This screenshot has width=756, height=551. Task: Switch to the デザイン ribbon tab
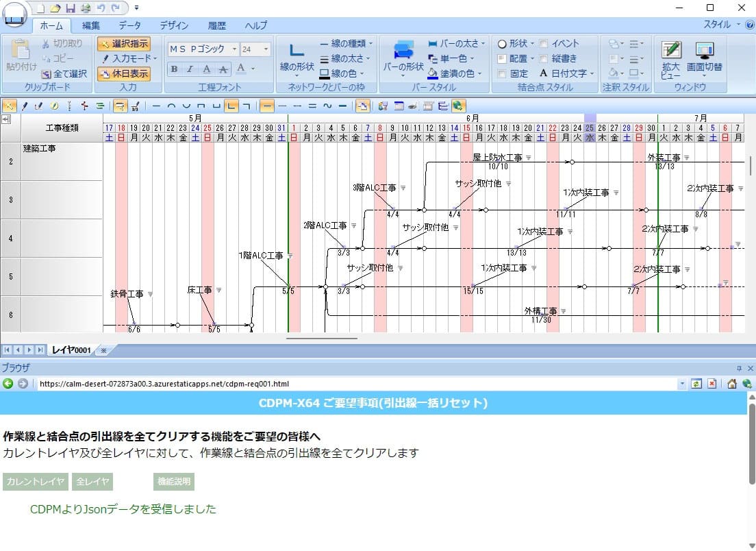tap(174, 25)
